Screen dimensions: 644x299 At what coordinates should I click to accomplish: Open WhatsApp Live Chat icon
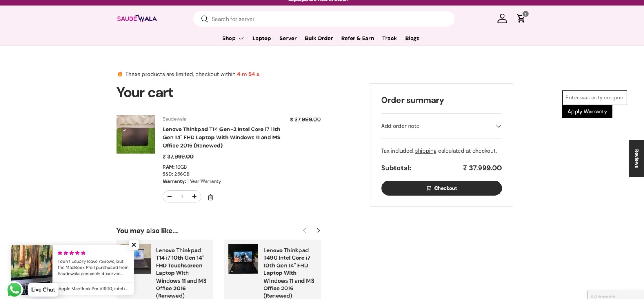[x=14, y=289]
